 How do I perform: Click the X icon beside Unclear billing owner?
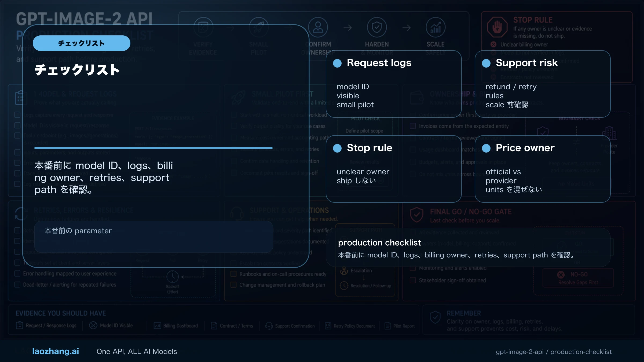(x=493, y=45)
